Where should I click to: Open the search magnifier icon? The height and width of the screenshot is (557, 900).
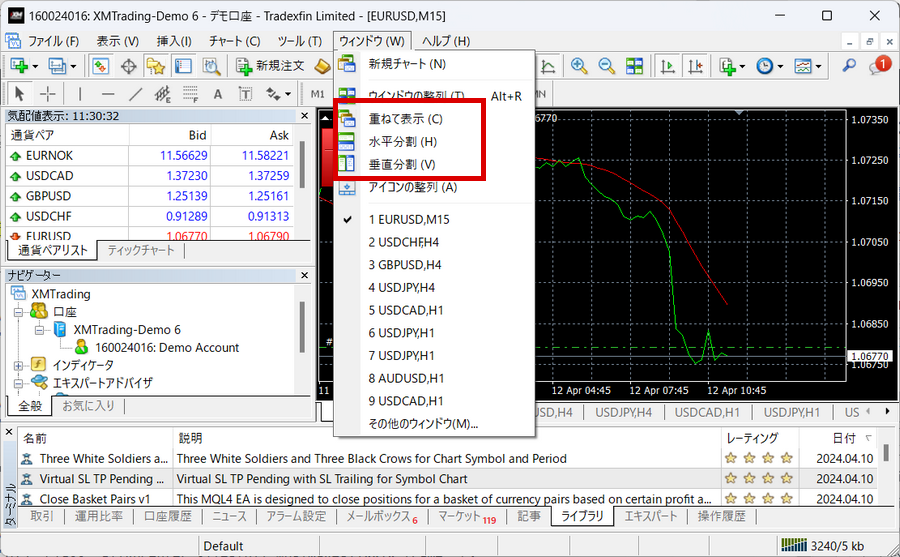coord(849,66)
